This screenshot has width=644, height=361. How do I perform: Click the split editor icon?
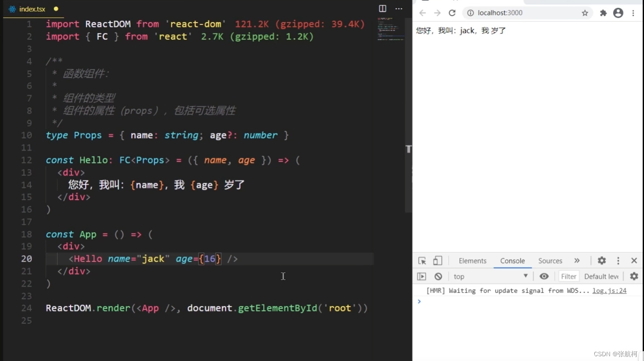coord(383,8)
